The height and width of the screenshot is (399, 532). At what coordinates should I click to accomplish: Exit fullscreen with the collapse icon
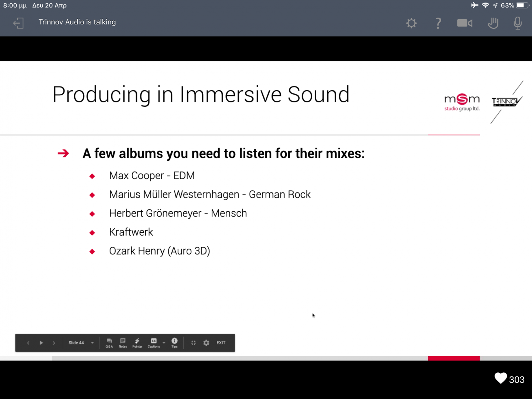click(193, 343)
